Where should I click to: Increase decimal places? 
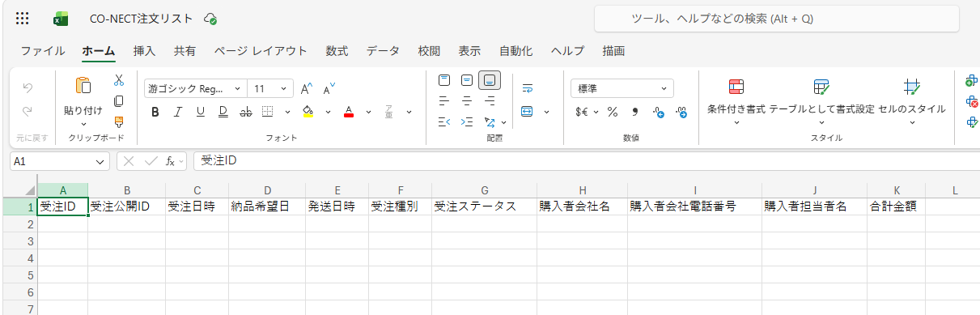[658, 112]
